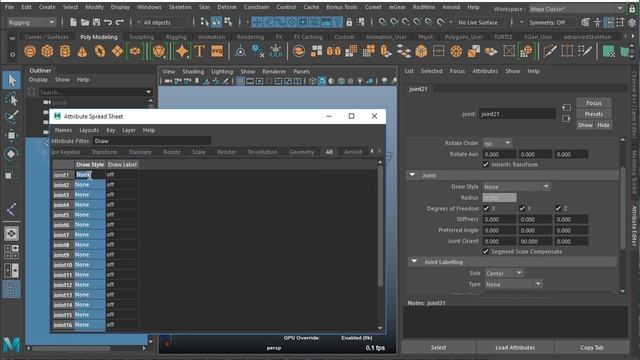Click the New Scene icon

73,22
